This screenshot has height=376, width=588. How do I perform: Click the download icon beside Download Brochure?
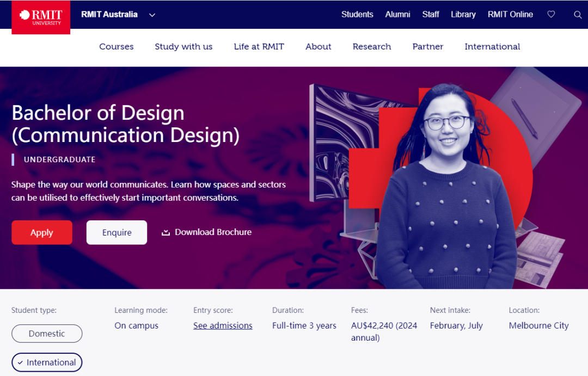(166, 232)
